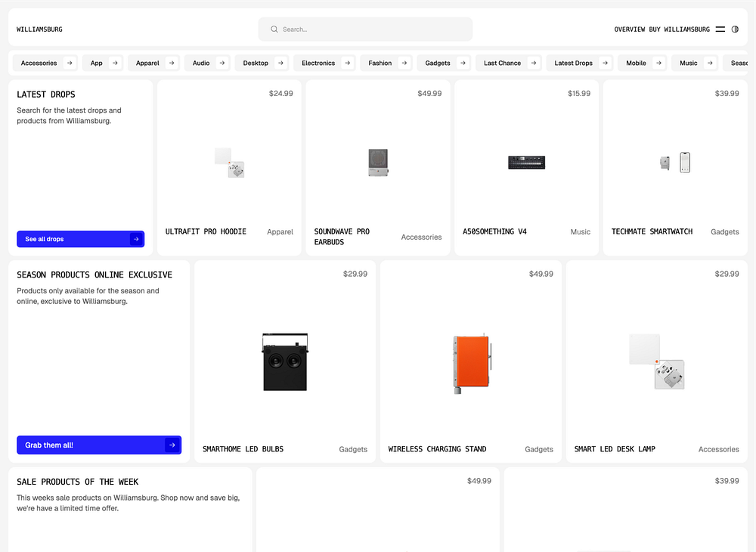Click the arrow icon beside Gadgets category
Viewport: 756px width, 552px height.
click(463, 64)
